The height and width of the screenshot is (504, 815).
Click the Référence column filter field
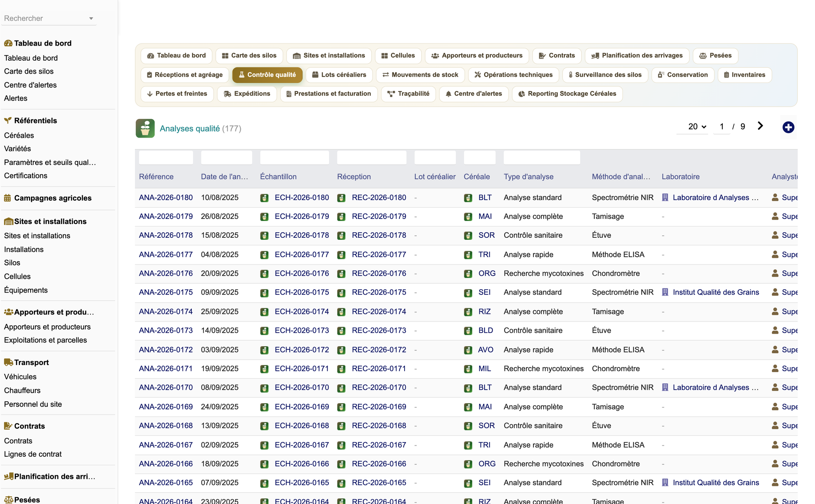tap(166, 157)
